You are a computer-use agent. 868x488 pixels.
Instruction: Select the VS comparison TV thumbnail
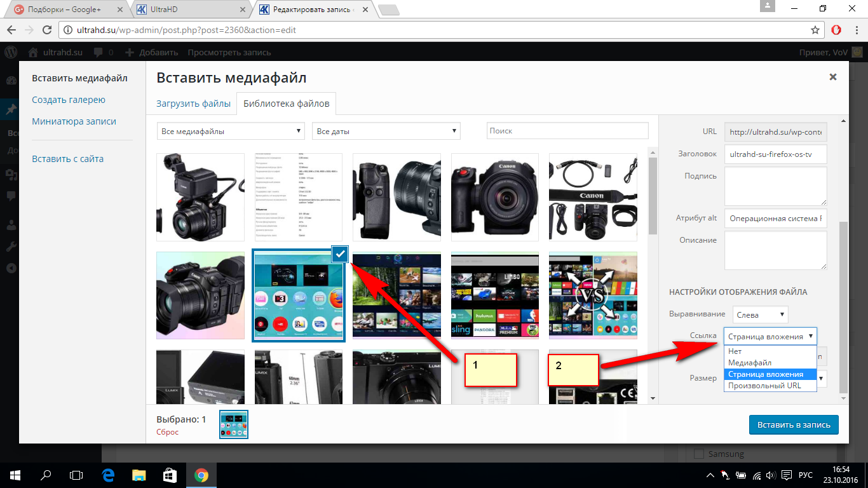pyautogui.click(x=593, y=295)
